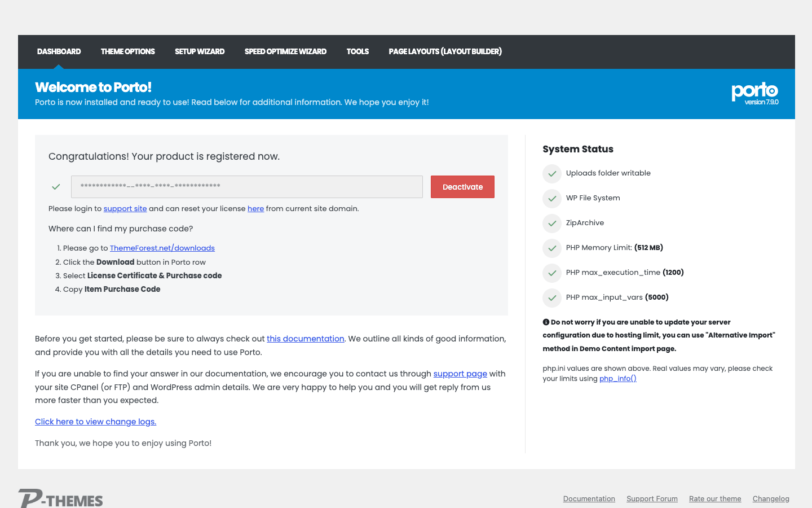This screenshot has width=812, height=508.
Task: Click the 'PHP Memory Limit: (512 MB)' text
Action: 615,247
